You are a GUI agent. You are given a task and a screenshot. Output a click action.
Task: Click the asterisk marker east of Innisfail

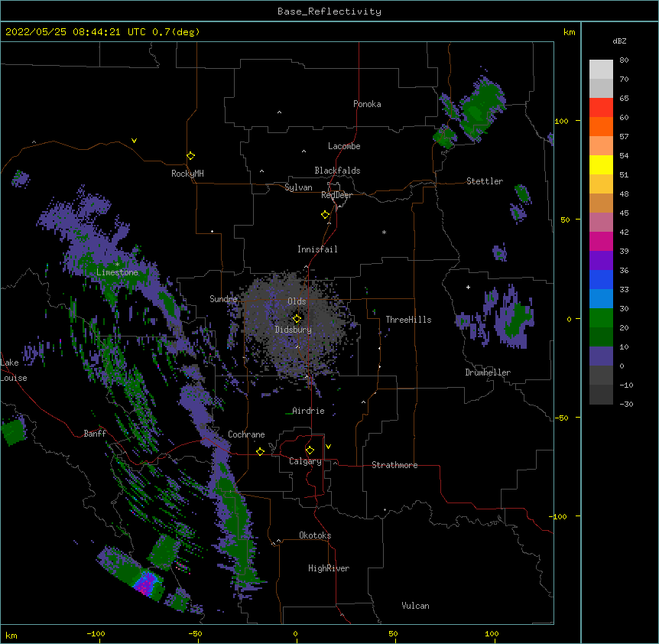click(x=384, y=232)
